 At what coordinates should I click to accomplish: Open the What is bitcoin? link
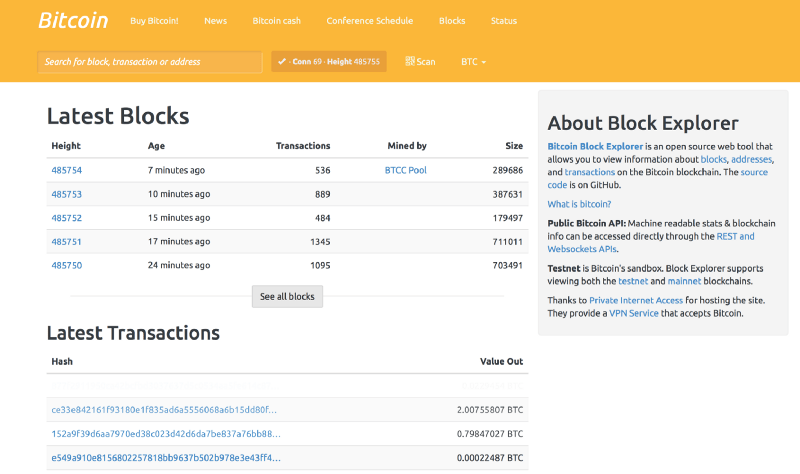click(x=579, y=204)
